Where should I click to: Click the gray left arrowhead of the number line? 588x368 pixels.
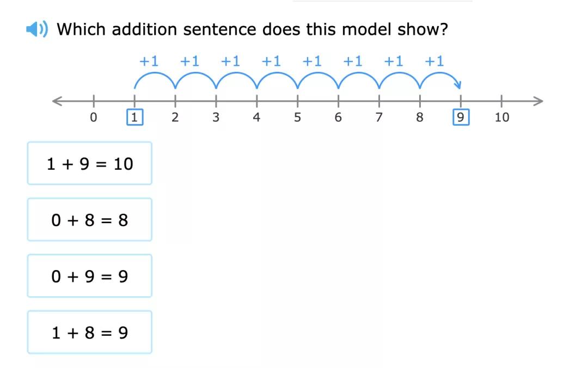click(57, 101)
